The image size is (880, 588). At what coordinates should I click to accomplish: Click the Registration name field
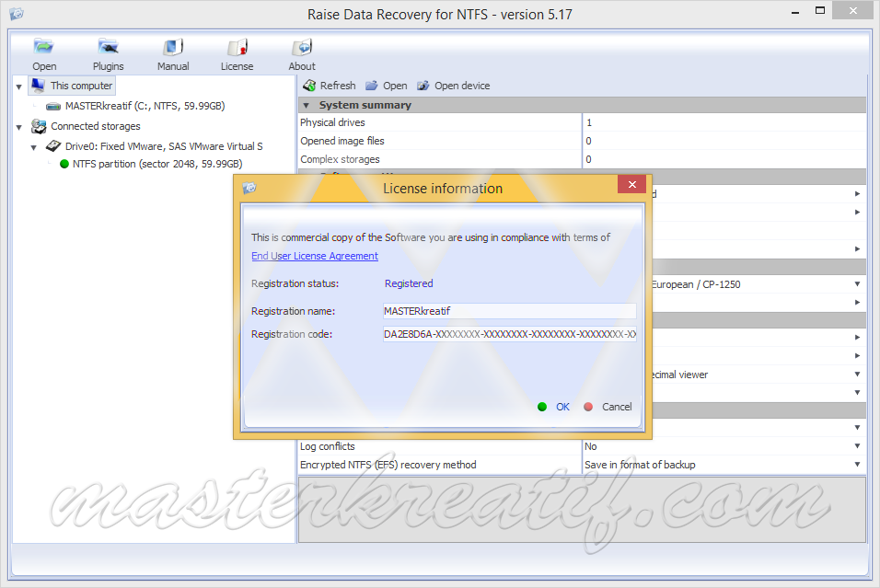pyautogui.click(x=510, y=311)
